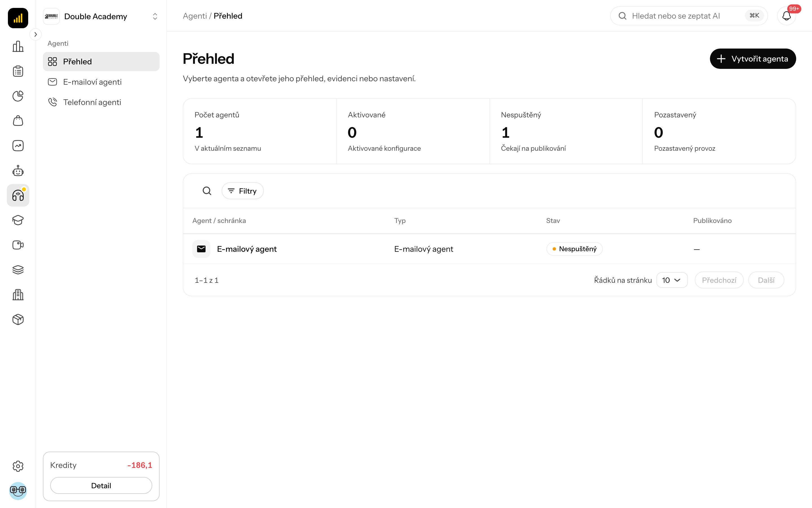Screen dimensions: 812x508
Task: Click the Další pagination button
Action: [766, 280]
